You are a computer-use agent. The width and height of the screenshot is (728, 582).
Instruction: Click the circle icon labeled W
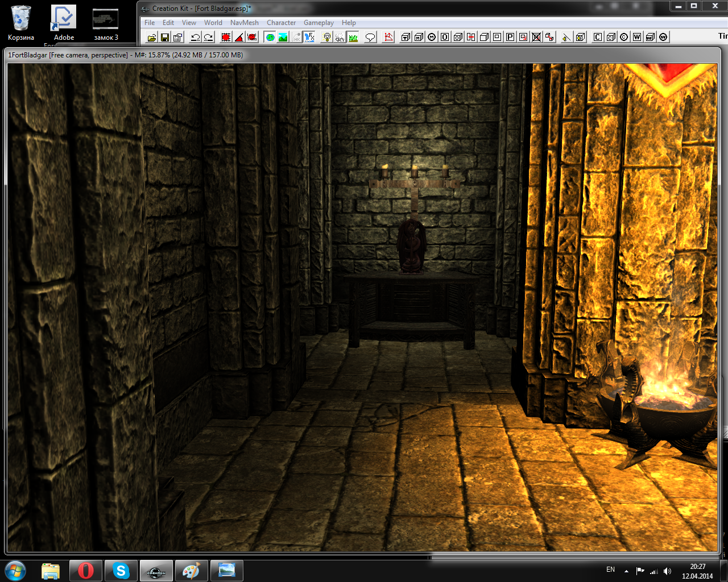pyautogui.click(x=663, y=37)
